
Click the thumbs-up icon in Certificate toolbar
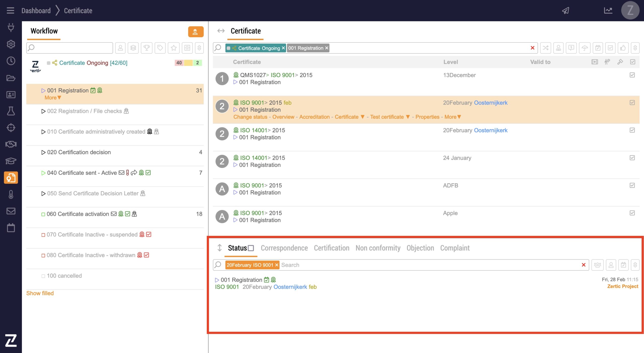click(x=623, y=48)
